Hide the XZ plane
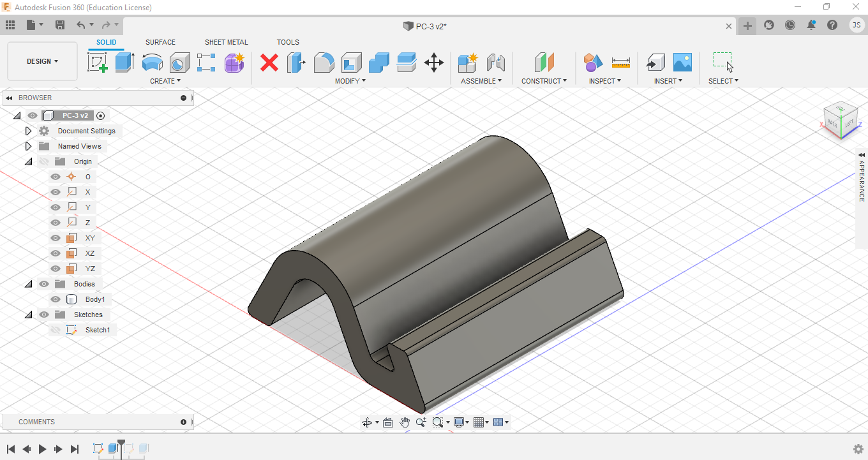 click(56, 253)
